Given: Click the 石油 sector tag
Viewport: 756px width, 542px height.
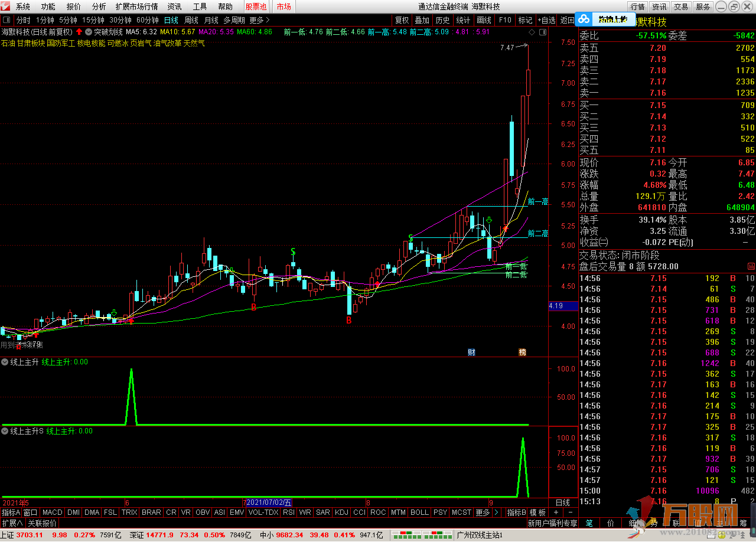Looking at the screenshot, I should pos(8,43).
